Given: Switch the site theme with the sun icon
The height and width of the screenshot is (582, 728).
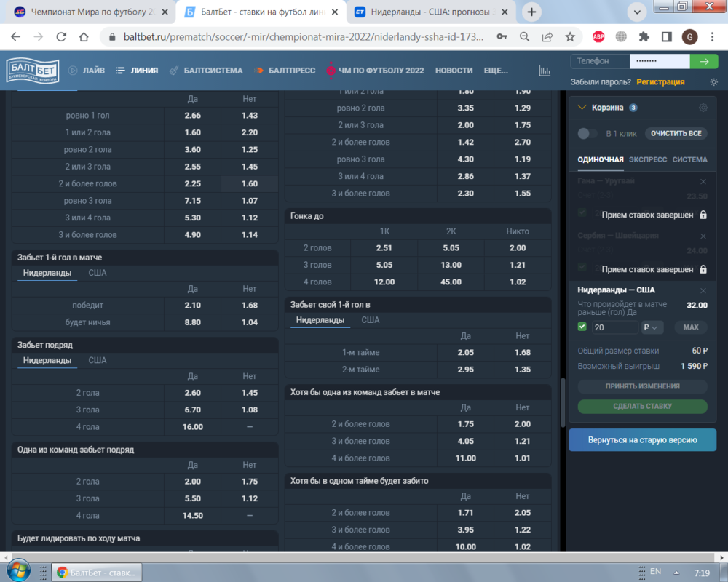Looking at the screenshot, I should (714, 82).
